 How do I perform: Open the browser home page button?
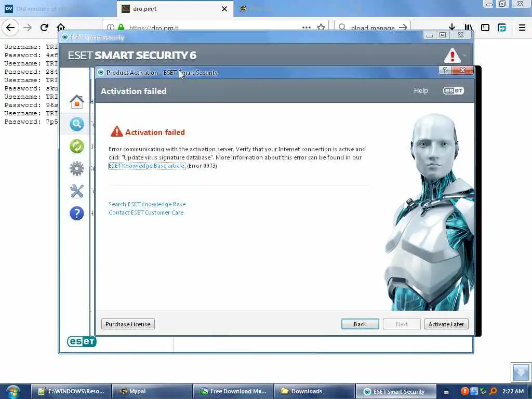point(61,27)
